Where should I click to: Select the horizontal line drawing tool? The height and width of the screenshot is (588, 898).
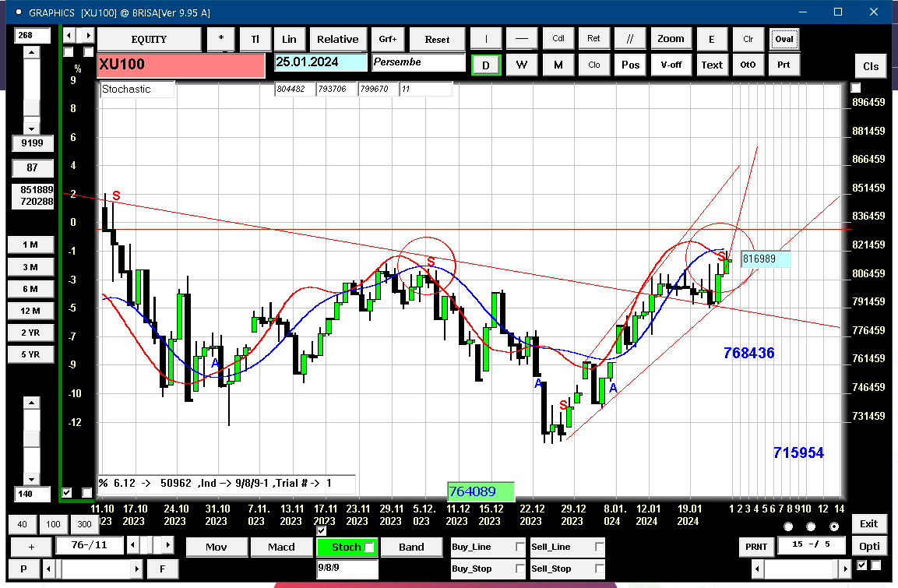pos(521,39)
